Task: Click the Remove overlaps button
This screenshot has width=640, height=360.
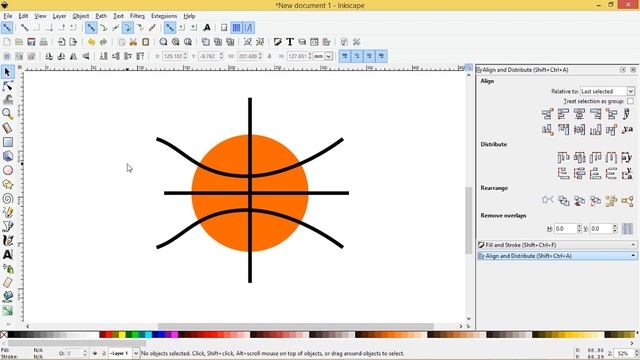Action: tap(627, 229)
